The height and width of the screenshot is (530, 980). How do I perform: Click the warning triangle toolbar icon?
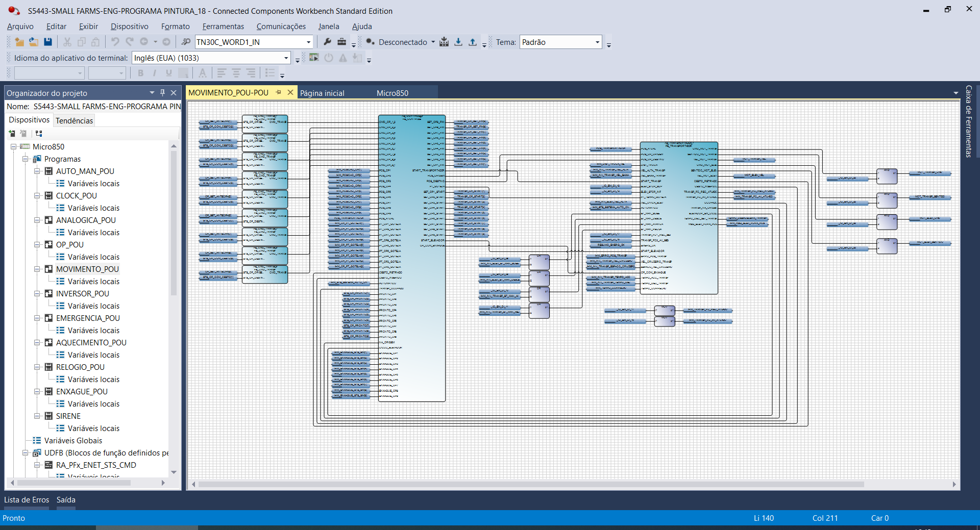343,58
